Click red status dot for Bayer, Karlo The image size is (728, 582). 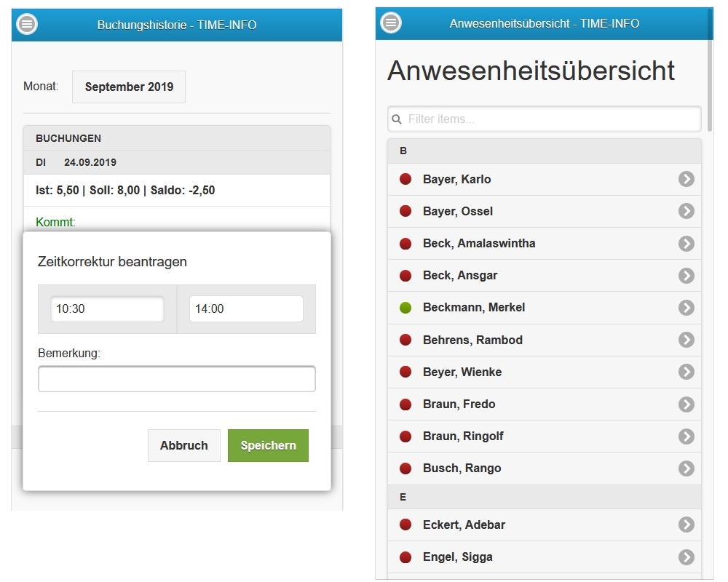point(405,179)
